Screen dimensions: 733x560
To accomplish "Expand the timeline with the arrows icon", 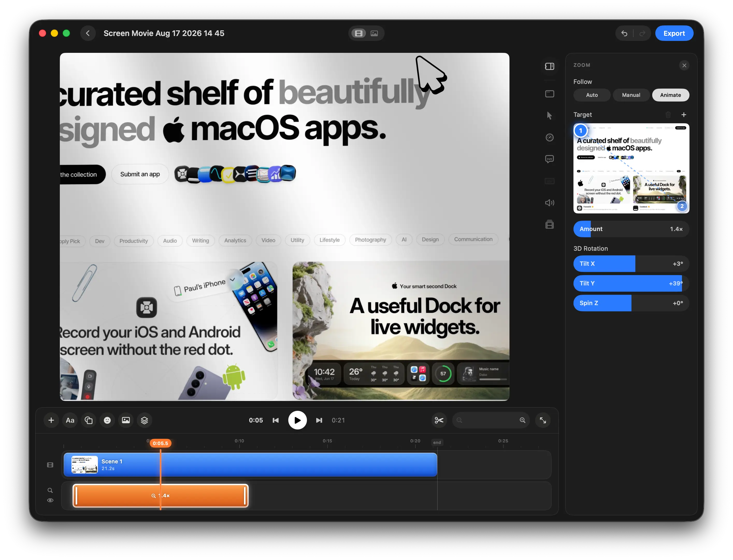I will [x=543, y=420].
